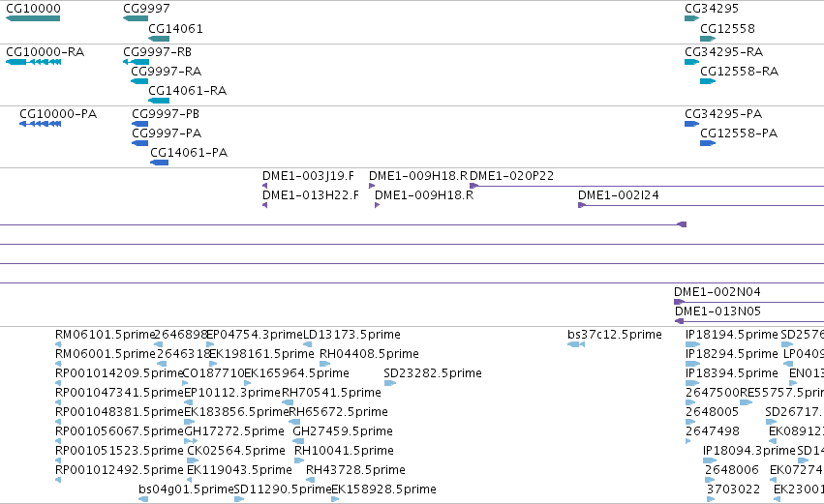Click the LD13173.5prime EST label

352,335
